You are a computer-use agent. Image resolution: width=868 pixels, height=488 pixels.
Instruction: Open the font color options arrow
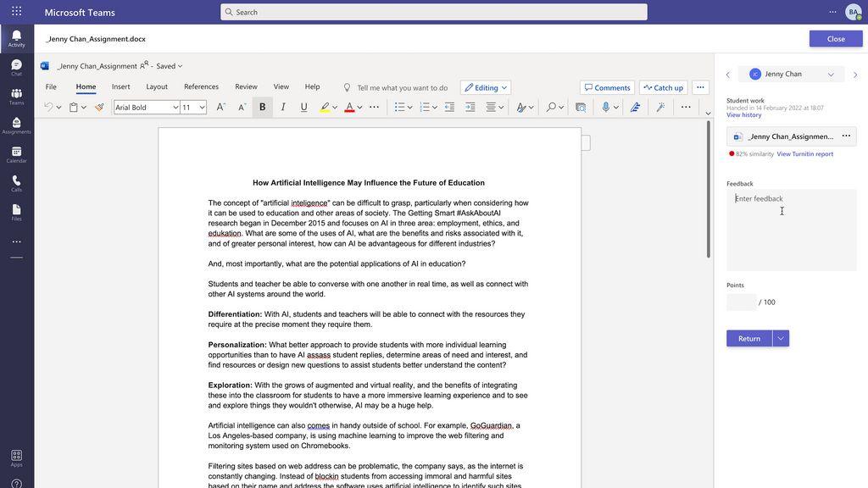tap(359, 108)
